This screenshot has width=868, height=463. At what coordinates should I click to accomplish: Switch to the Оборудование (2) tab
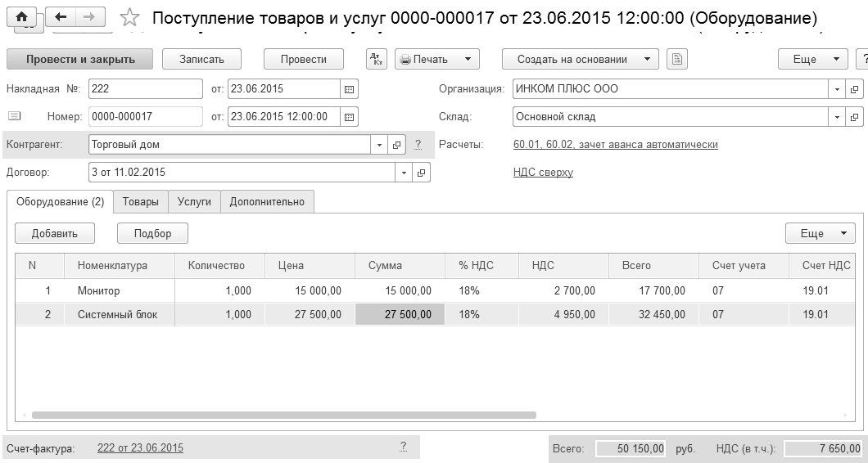(61, 202)
